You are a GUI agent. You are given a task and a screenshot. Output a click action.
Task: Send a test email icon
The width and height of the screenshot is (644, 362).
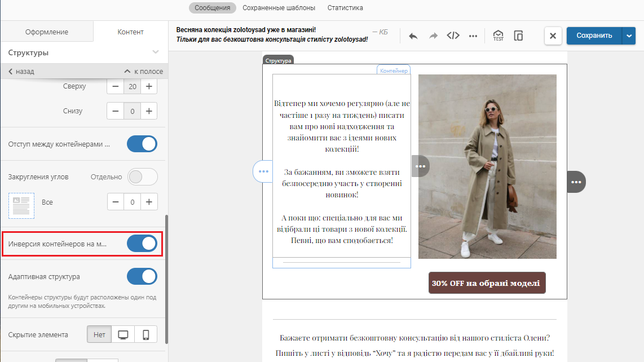click(498, 36)
